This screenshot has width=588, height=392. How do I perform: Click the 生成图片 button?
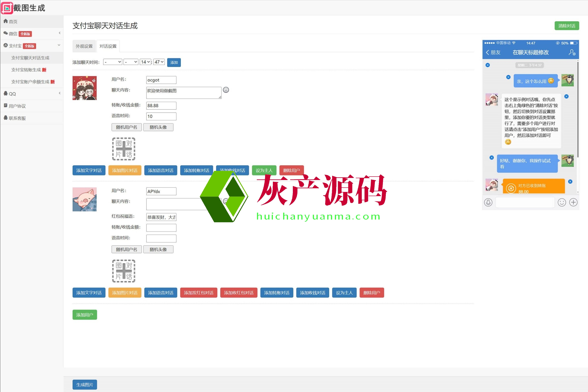point(85,384)
